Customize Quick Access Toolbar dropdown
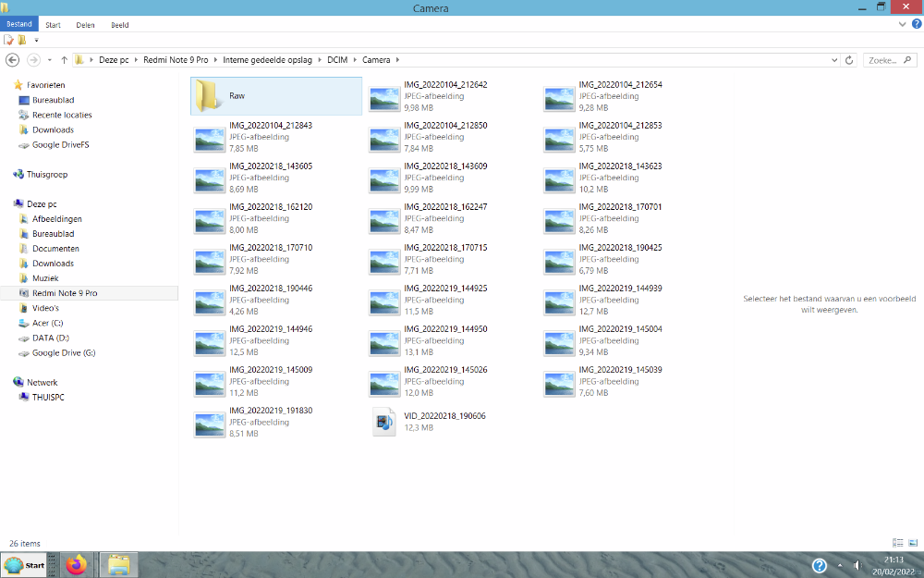 (36, 41)
